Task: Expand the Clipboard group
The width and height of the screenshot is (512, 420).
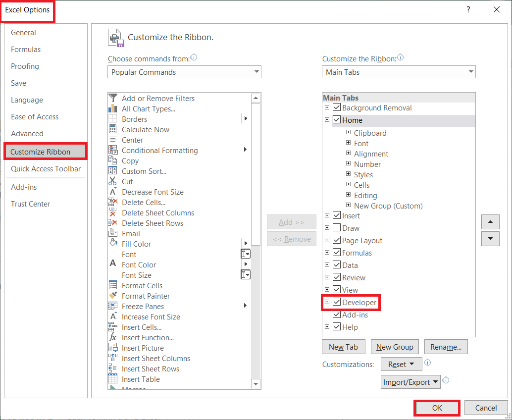Action: [x=349, y=132]
